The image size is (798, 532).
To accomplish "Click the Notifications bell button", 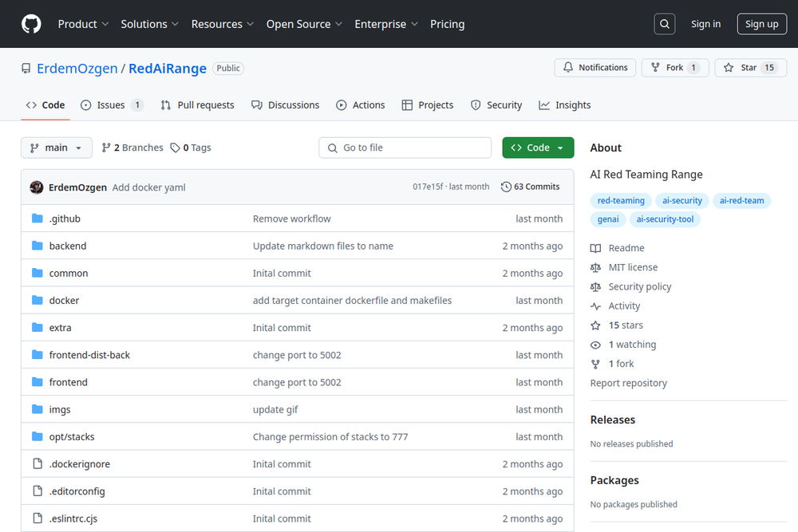I will [595, 68].
